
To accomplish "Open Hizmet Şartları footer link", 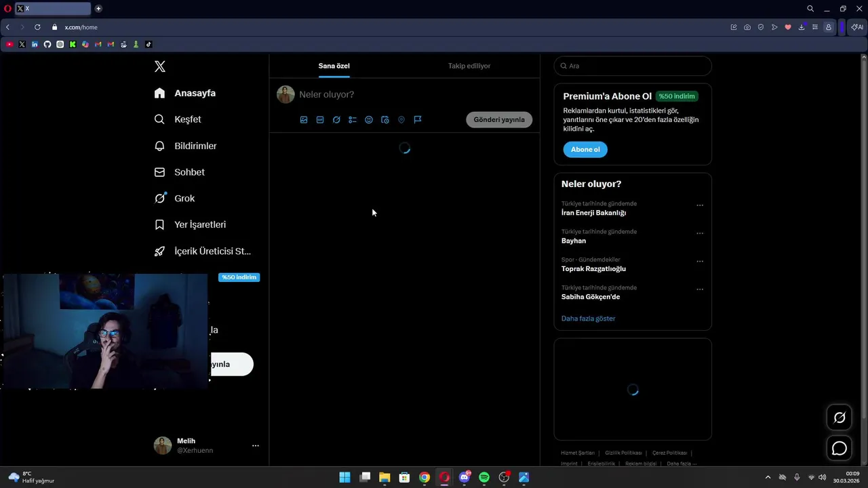I will [578, 453].
